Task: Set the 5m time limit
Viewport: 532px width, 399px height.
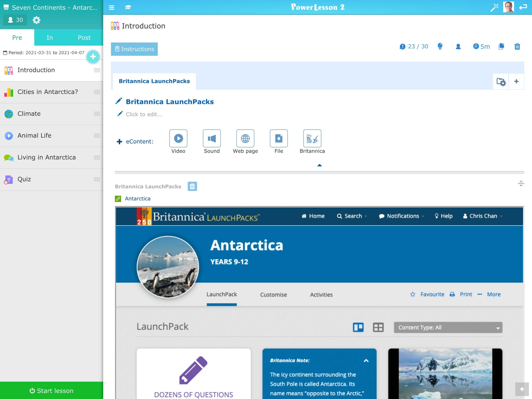Action: tap(481, 46)
